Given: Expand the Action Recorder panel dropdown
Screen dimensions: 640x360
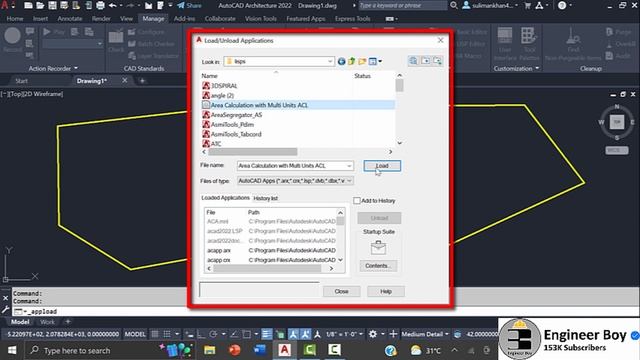Looking at the screenshot, I should click(76, 68).
